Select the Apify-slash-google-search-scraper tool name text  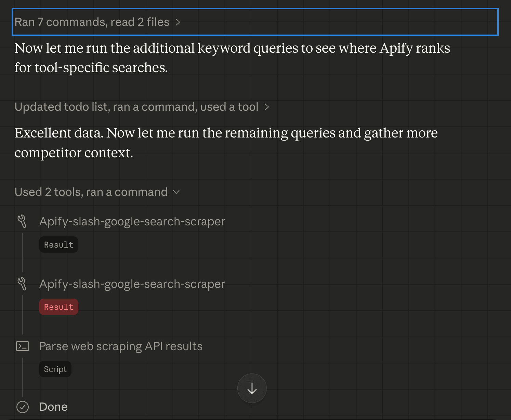(132, 221)
